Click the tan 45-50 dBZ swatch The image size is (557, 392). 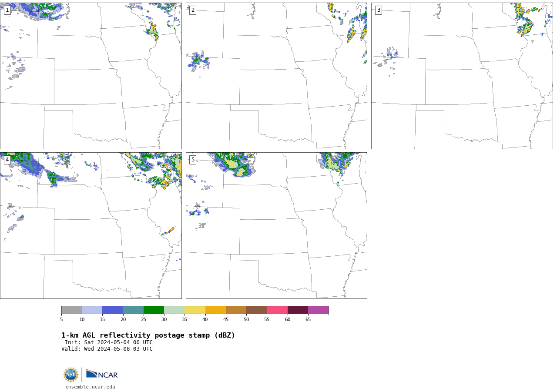236,310
